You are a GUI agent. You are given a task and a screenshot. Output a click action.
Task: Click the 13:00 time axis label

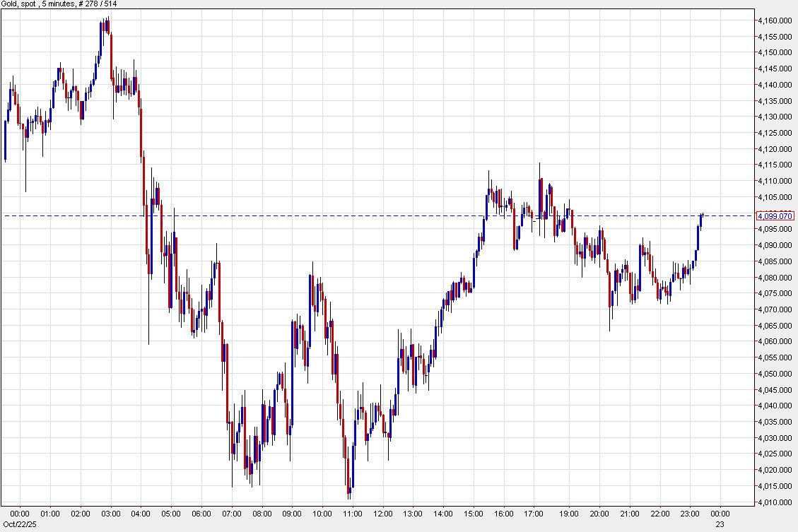click(x=413, y=514)
